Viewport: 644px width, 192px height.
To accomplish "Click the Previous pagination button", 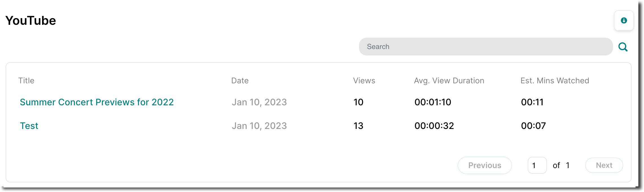I will coord(485,165).
